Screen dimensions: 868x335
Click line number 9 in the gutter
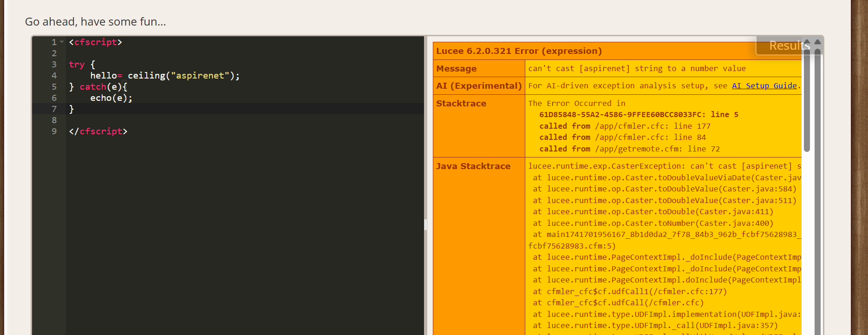coord(54,131)
